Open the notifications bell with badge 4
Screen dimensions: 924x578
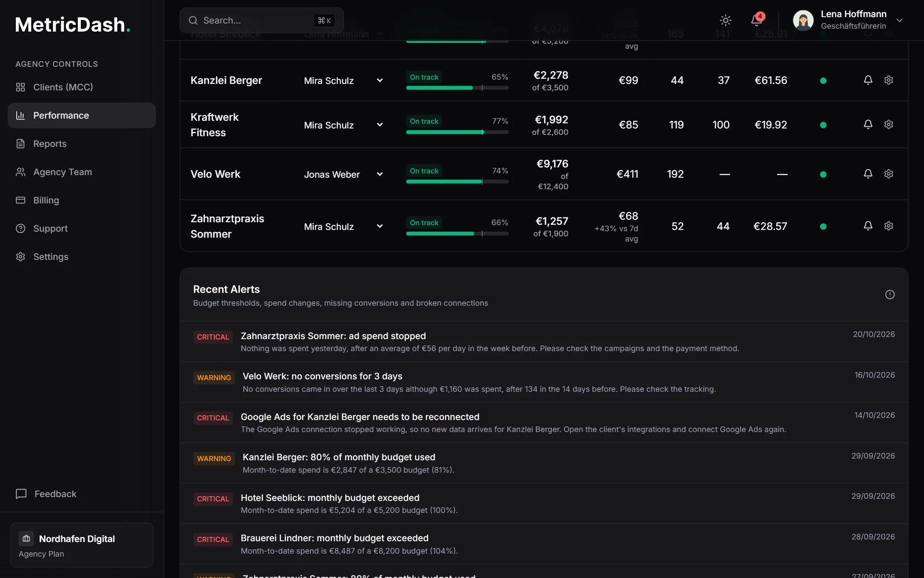(757, 20)
